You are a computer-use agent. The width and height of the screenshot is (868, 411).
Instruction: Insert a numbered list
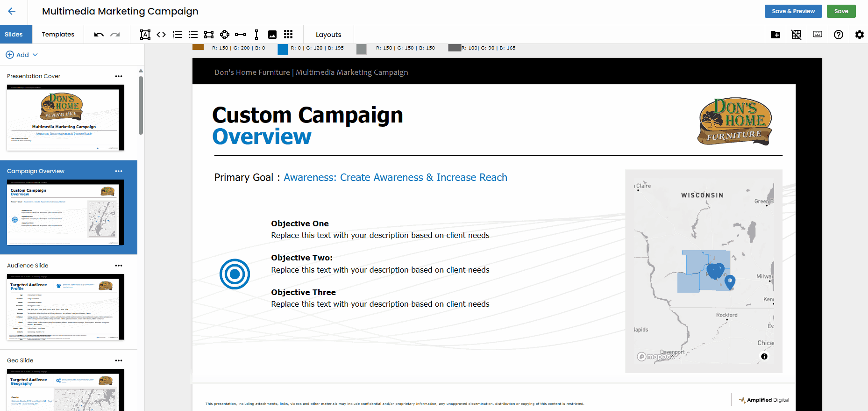[x=177, y=35]
